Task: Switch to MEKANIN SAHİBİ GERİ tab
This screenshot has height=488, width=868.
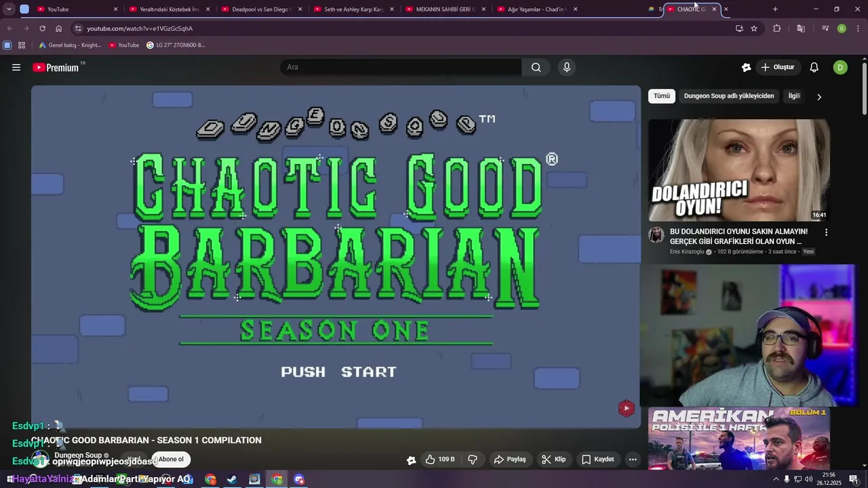Action: pyautogui.click(x=445, y=9)
